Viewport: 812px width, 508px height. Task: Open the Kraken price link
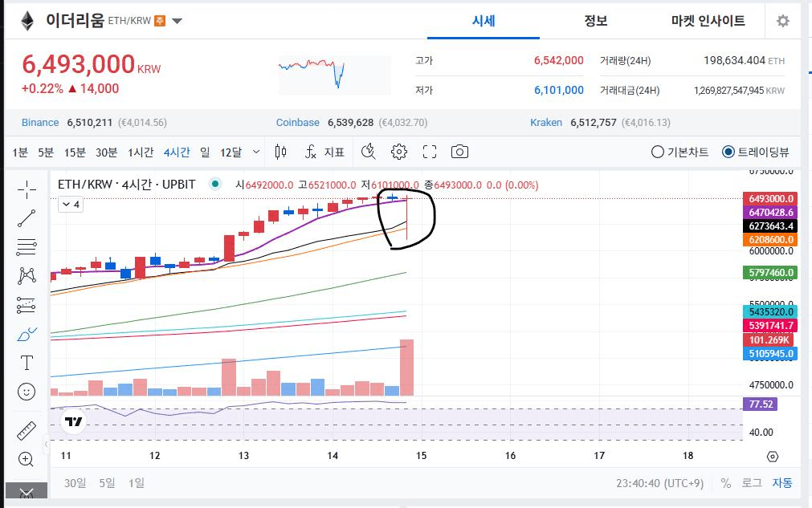546,123
